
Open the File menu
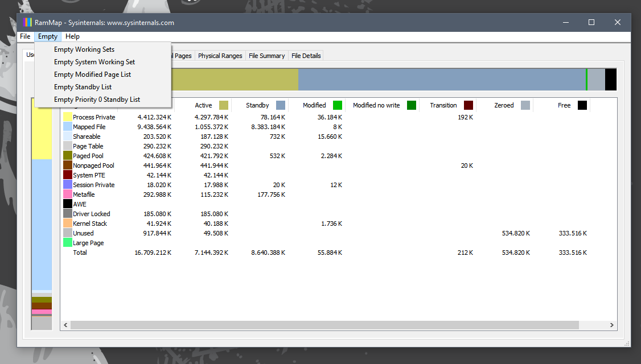pyautogui.click(x=25, y=36)
